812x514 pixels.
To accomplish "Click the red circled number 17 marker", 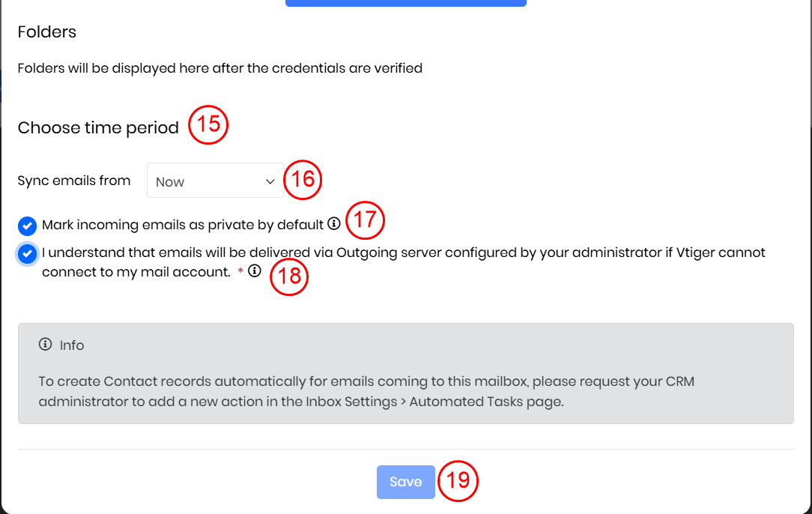I will (x=365, y=220).
